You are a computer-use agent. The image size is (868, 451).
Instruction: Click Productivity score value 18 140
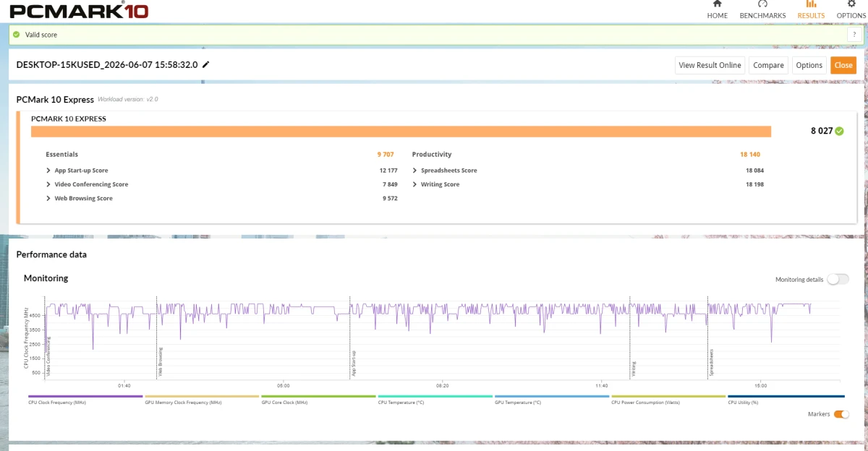[x=749, y=154]
